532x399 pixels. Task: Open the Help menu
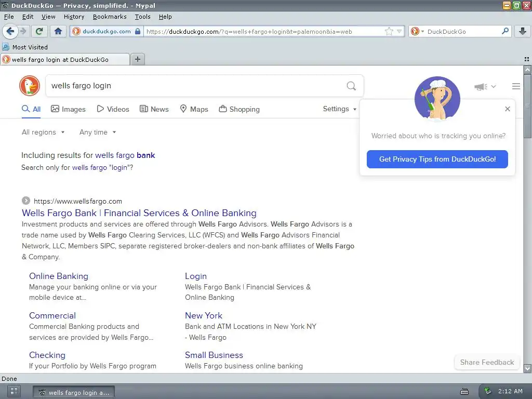click(x=165, y=17)
